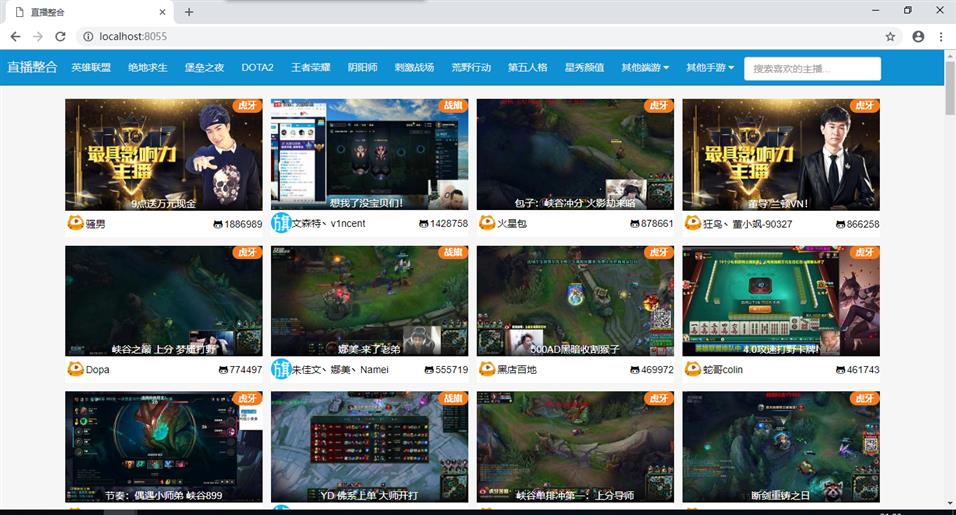Open the stream thumbnail YD 佛系上单 大师开打

369,447
